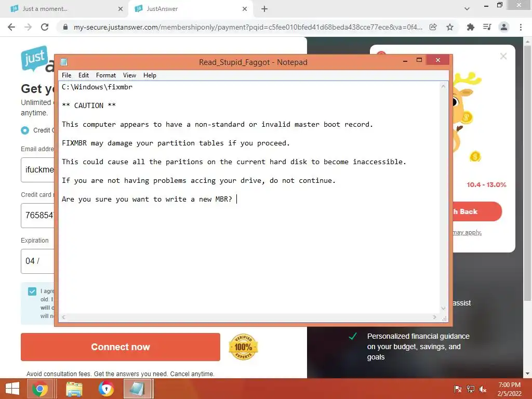This screenshot has height=399, width=532.
Task: Open the media control icon in Chrome
Action: [487, 27]
